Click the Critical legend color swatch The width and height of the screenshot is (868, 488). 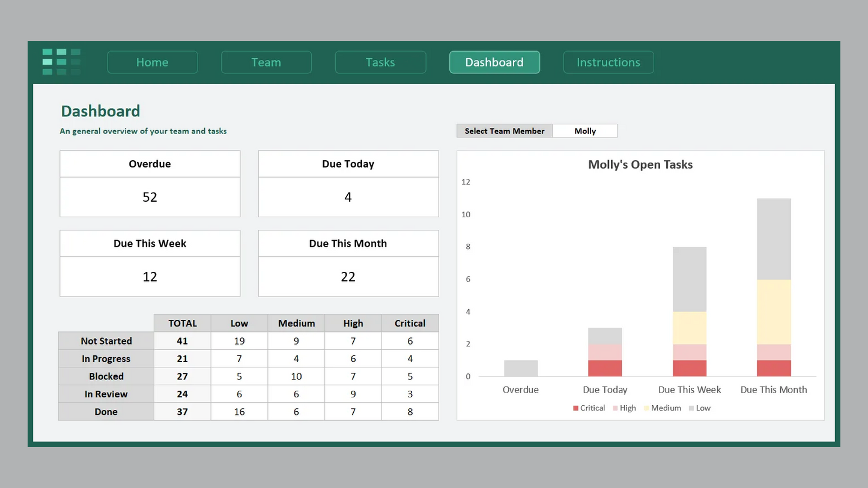click(575, 408)
